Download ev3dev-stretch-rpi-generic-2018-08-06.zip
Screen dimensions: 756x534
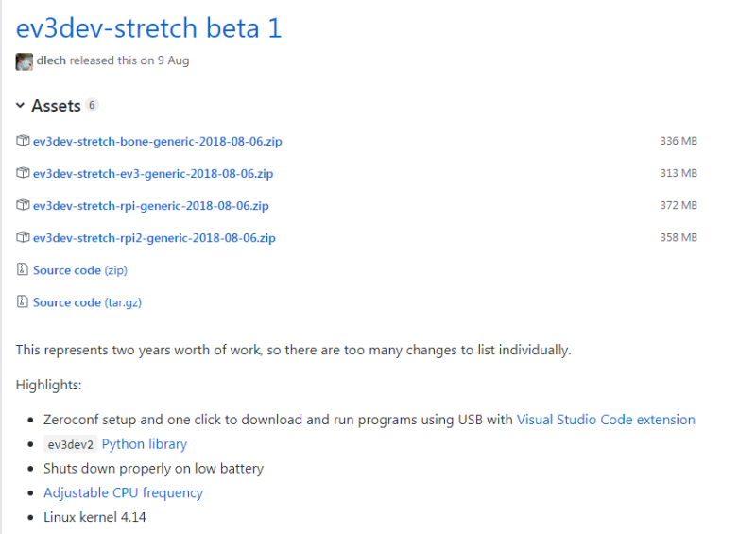coord(150,206)
